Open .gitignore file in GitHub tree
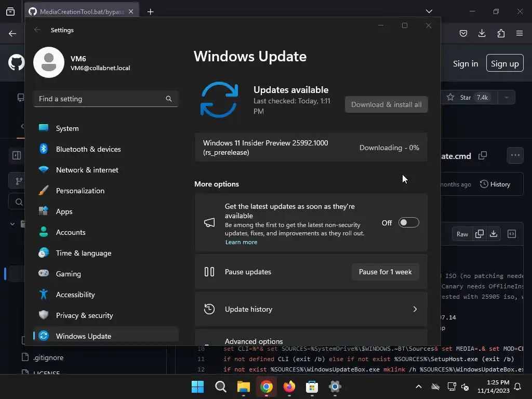The height and width of the screenshot is (399, 532). [x=48, y=357]
